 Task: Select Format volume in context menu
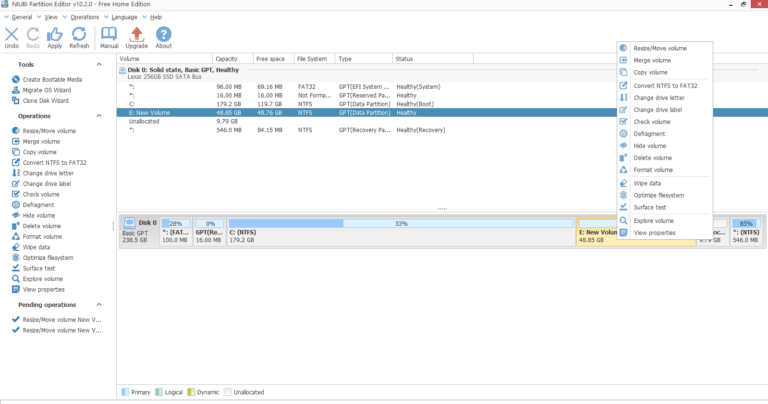[664, 170]
